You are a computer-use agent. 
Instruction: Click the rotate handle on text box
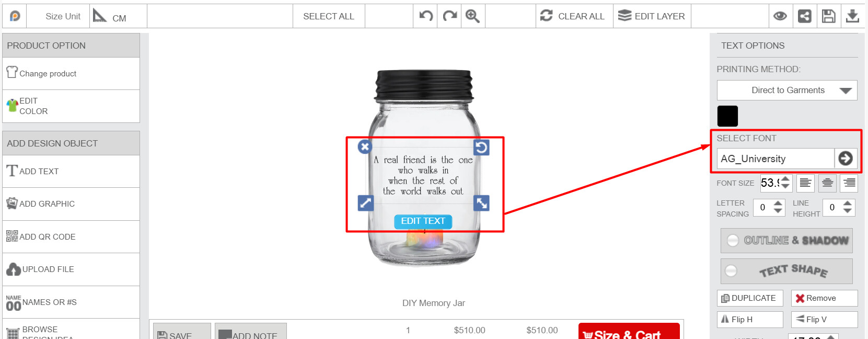(481, 148)
